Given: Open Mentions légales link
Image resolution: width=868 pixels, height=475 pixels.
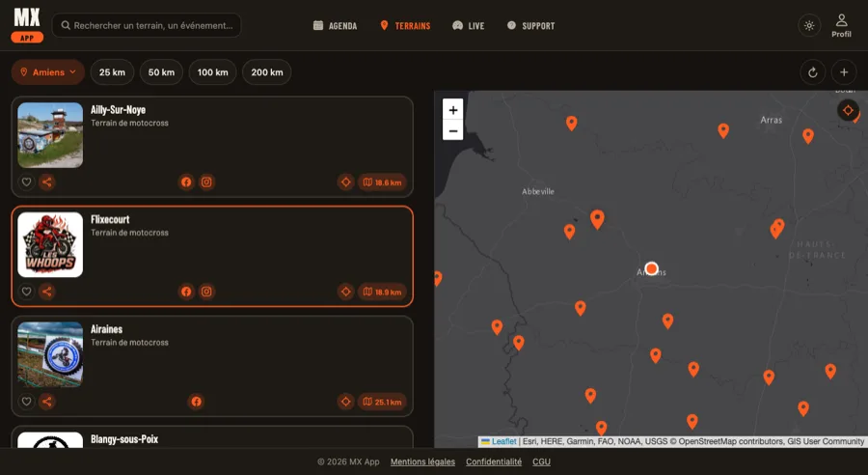Looking at the screenshot, I should coord(423,461).
